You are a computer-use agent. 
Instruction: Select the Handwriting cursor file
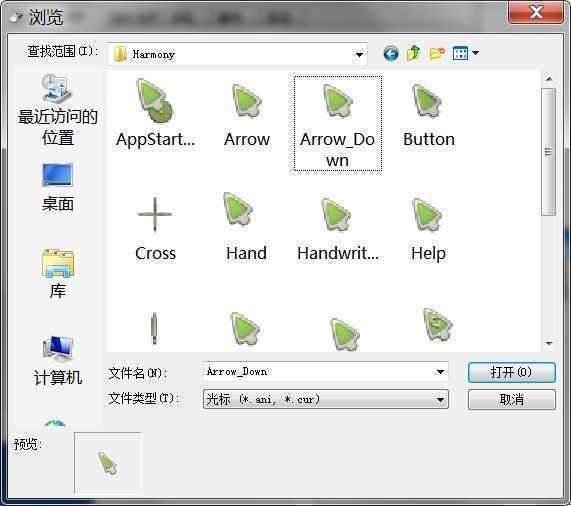click(x=338, y=229)
